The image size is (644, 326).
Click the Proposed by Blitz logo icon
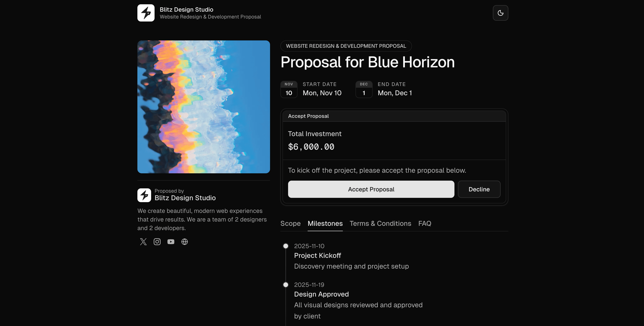tap(144, 195)
